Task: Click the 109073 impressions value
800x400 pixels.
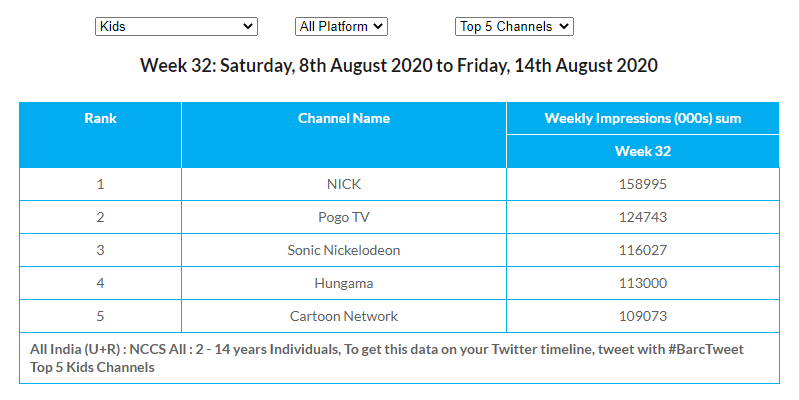Action: coord(642,316)
